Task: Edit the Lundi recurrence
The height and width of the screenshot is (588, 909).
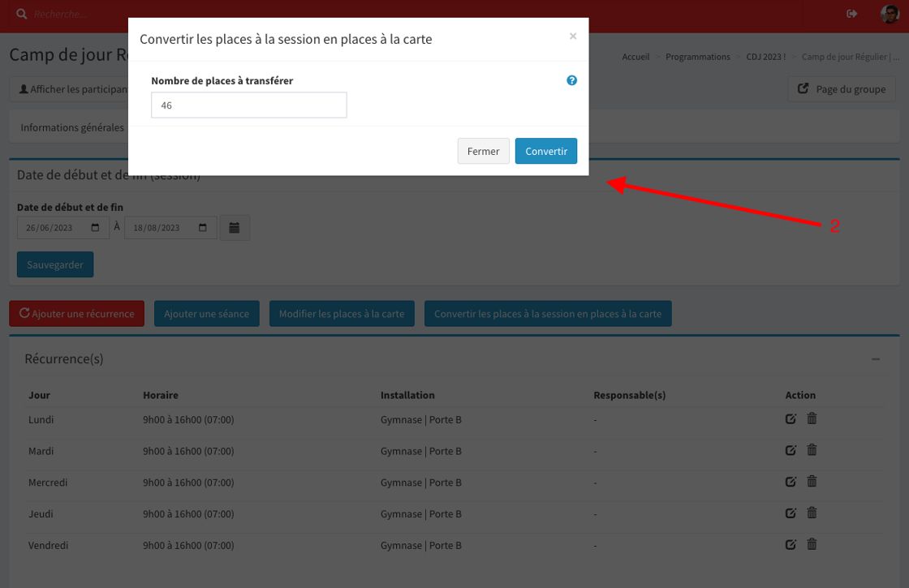Action: [x=791, y=419]
